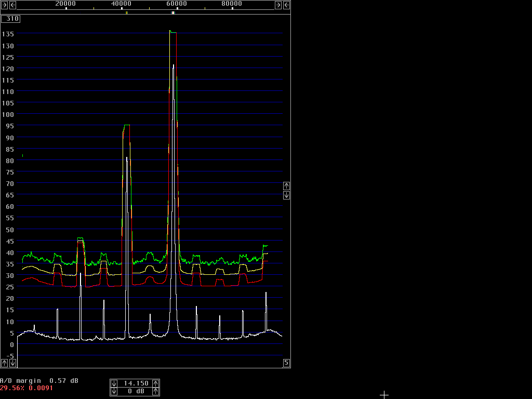Click the left-arrow button left of the 20000 scale
Viewport: 532px width, 399px height.
click(12, 5)
